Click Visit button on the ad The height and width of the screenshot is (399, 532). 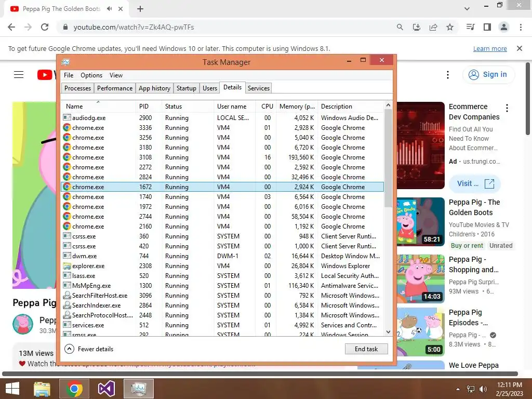(475, 183)
